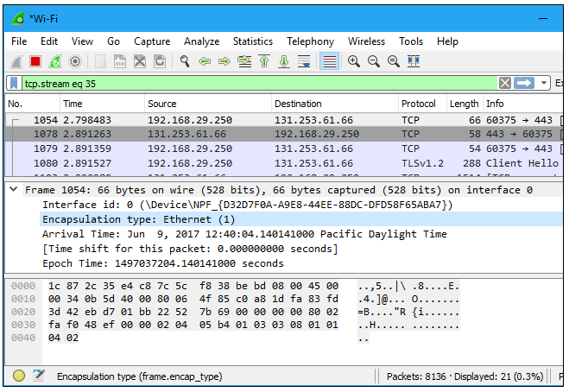This screenshot has width=569, height=392.
Task: Restart the current capture
Action: [x=55, y=61]
